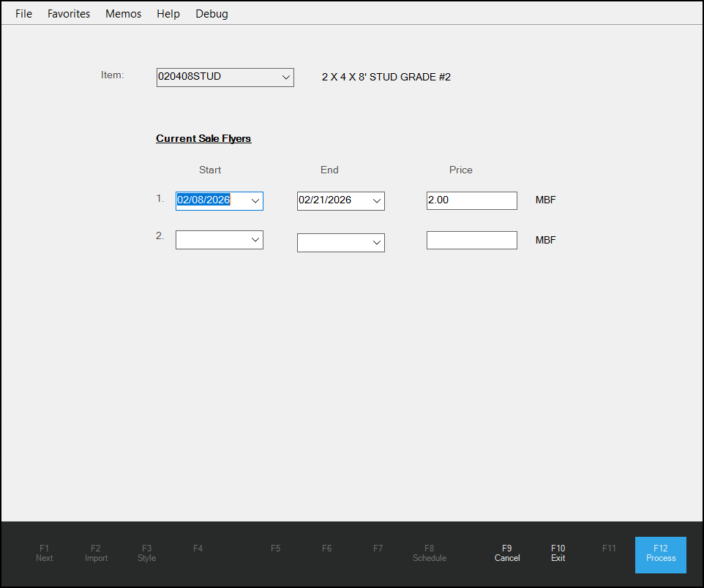Open the Item combo box dropdown
The image size is (704, 588).
pyautogui.click(x=286, y=77)
